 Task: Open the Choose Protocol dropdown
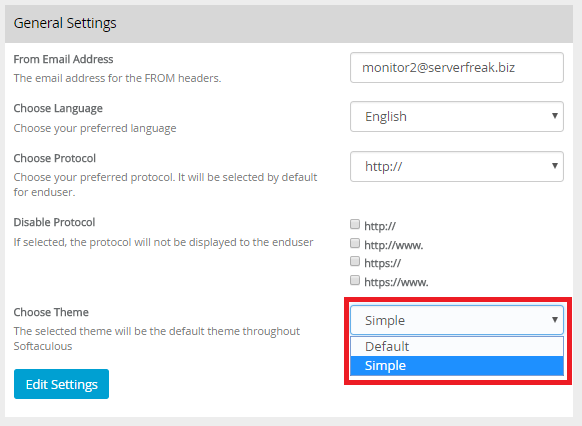click(457, 166)
